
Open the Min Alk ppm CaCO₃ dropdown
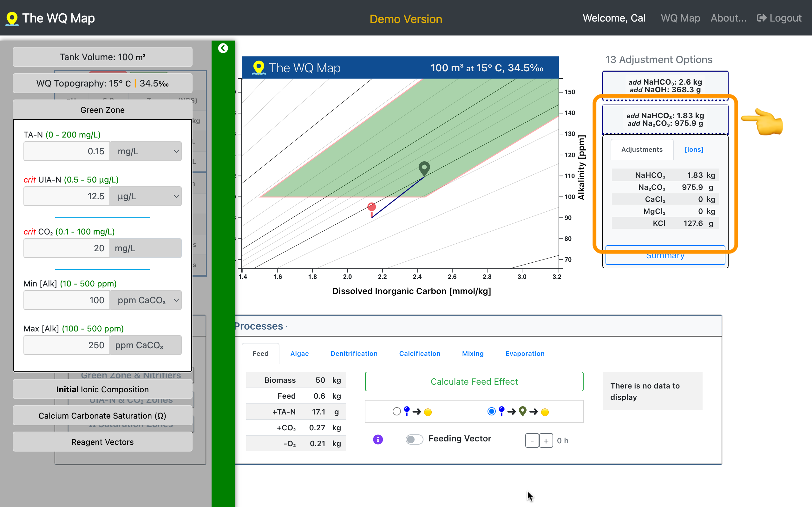(146, 300)
